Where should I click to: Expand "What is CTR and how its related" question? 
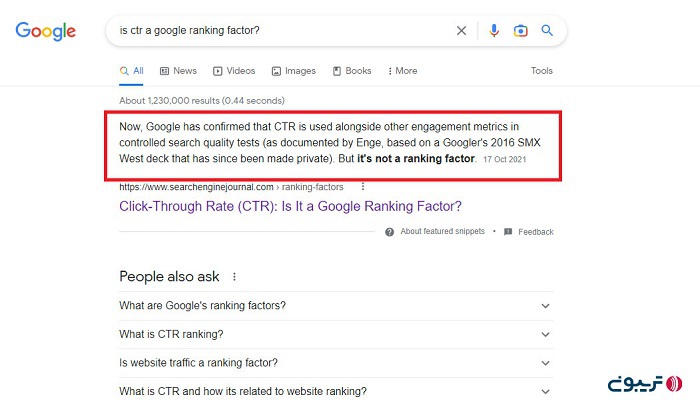[x=545, y=391]
